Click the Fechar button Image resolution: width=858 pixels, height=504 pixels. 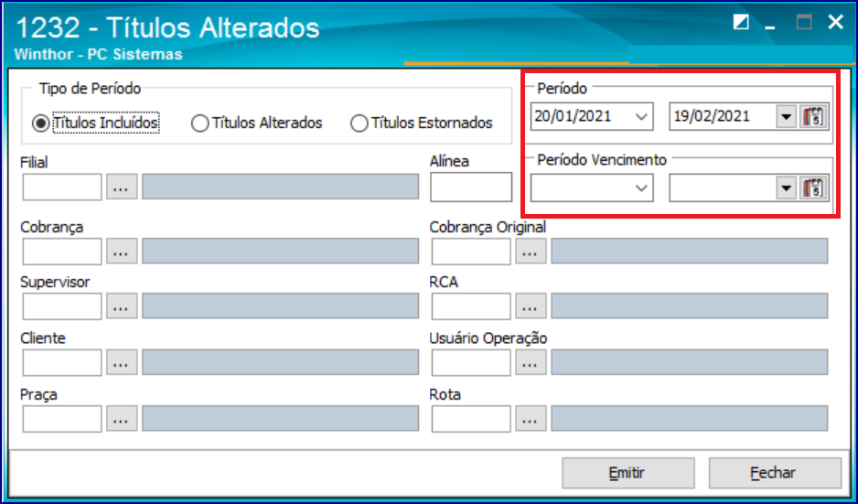coord(775,473)
